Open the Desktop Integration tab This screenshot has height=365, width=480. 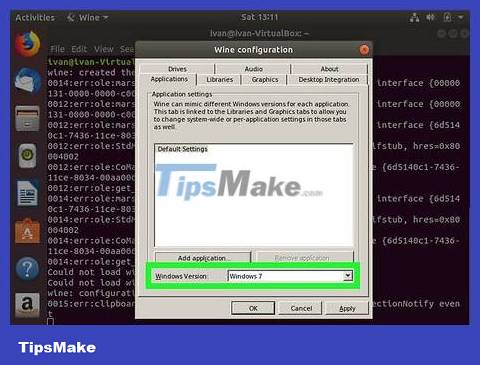pos(329,80)
